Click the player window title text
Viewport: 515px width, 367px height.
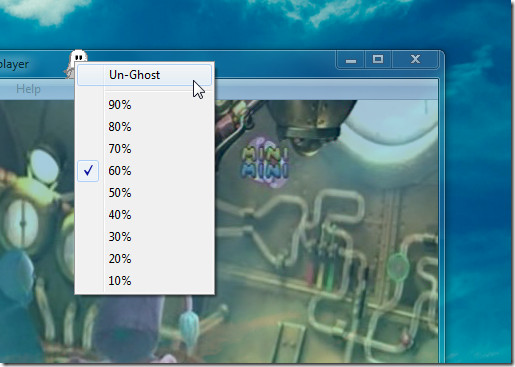click(14, 64)
